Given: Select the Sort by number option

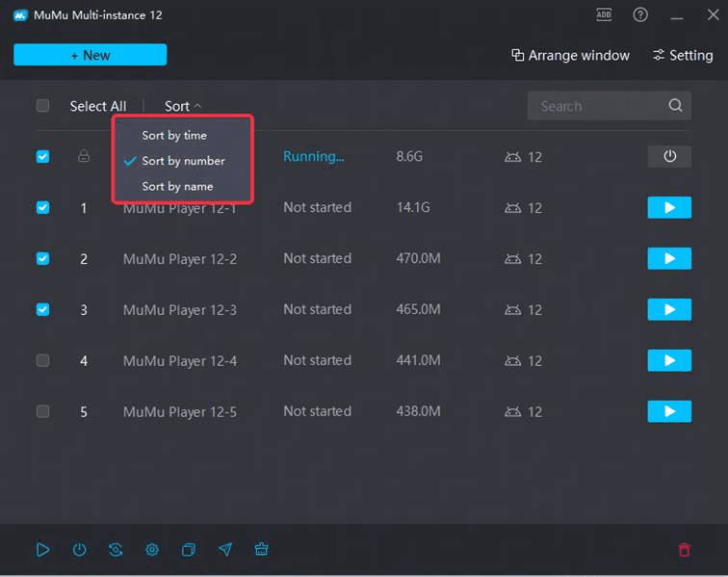Looking at the screenshot, I should 183,161.
